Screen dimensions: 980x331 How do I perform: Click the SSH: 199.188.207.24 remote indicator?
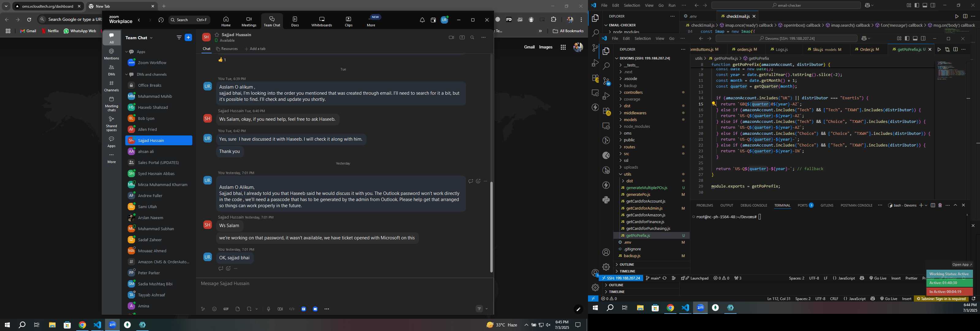(x=620, y=278)
